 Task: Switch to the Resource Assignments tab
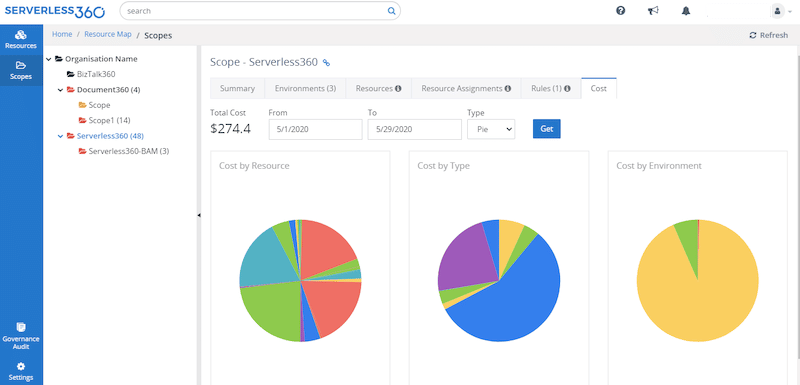click(x=466, y=88)
